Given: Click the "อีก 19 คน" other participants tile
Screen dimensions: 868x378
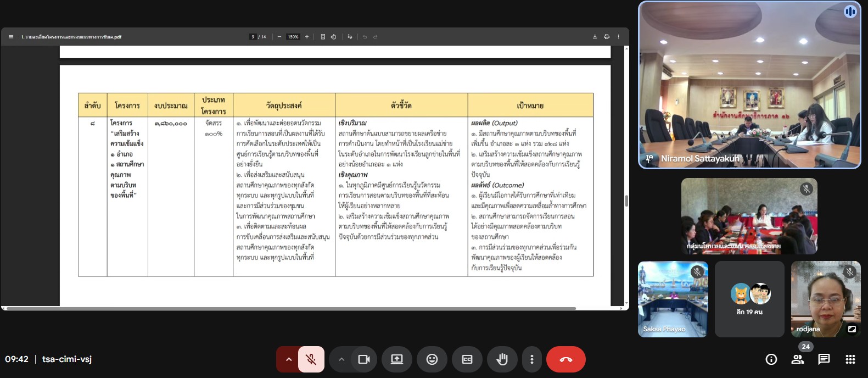Looking at the screenshot, I should (749, 299).
